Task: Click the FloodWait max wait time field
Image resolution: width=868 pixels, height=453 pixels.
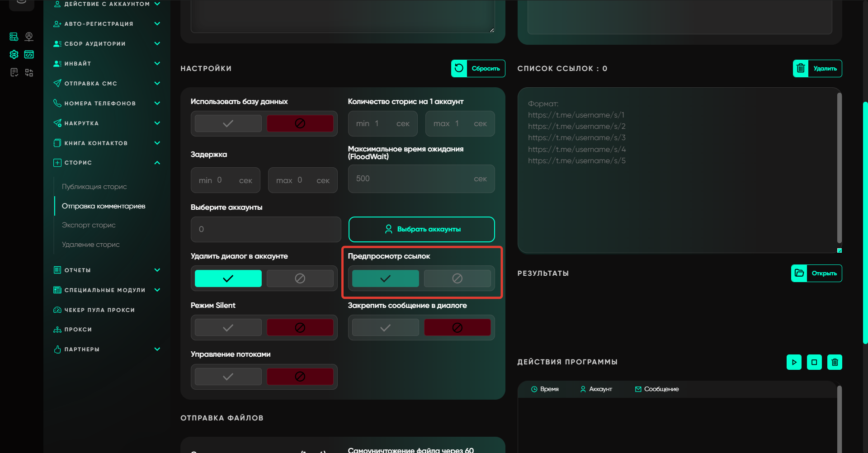Action: 411,179
